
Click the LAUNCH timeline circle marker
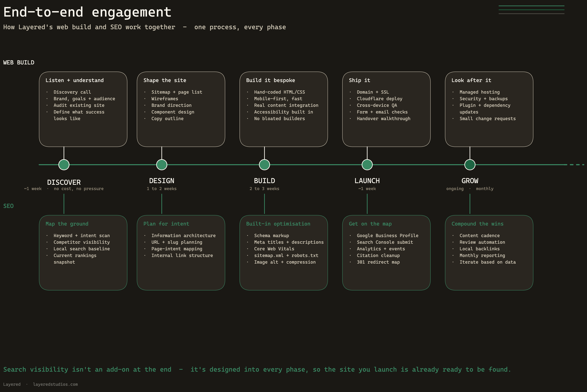pos(367,165)
